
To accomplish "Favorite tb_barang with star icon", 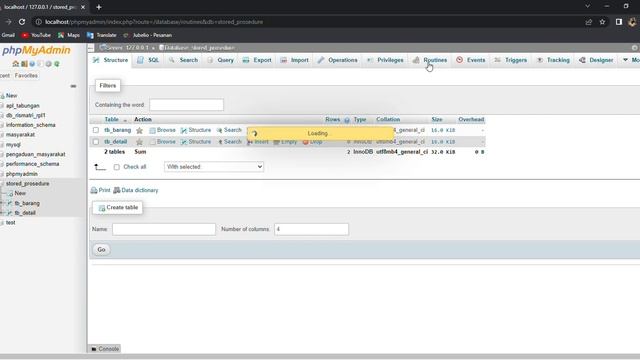I will click(140, 130).
